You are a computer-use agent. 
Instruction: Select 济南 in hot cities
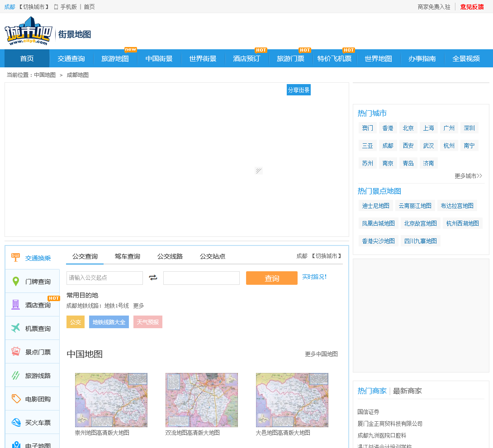[x=428, y=163]
